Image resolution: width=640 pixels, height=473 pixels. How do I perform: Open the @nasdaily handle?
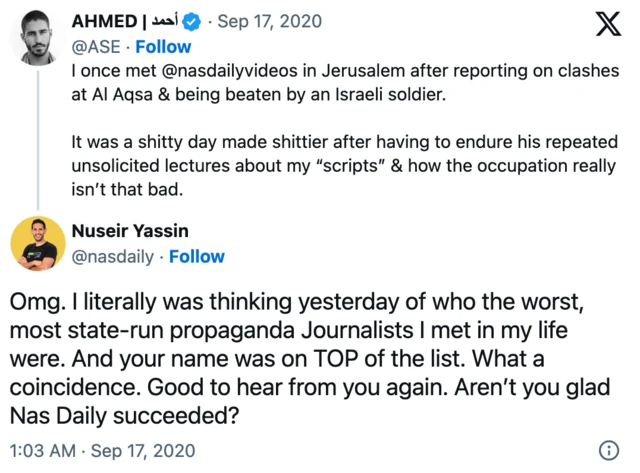pos(113,256)
